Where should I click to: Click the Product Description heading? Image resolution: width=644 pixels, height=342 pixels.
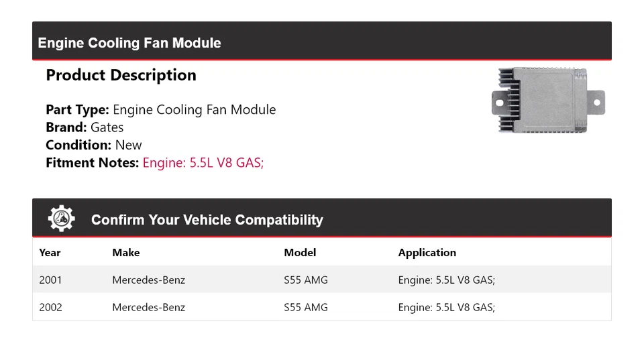(x=121, y=75)
